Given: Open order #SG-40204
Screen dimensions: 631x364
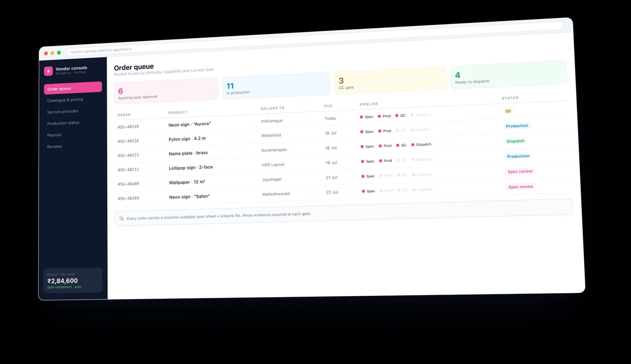Looking at the screenshot, I should [x=129, y=198].
